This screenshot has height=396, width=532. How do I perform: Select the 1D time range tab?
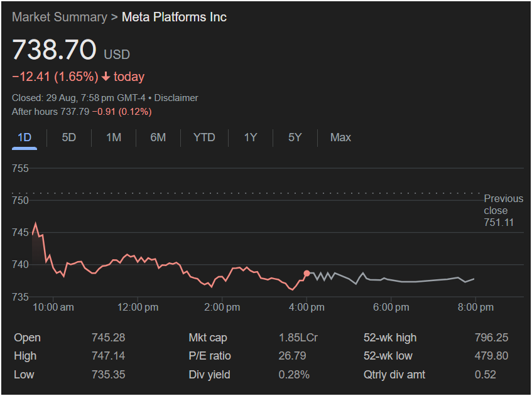[x=24, y=137]
